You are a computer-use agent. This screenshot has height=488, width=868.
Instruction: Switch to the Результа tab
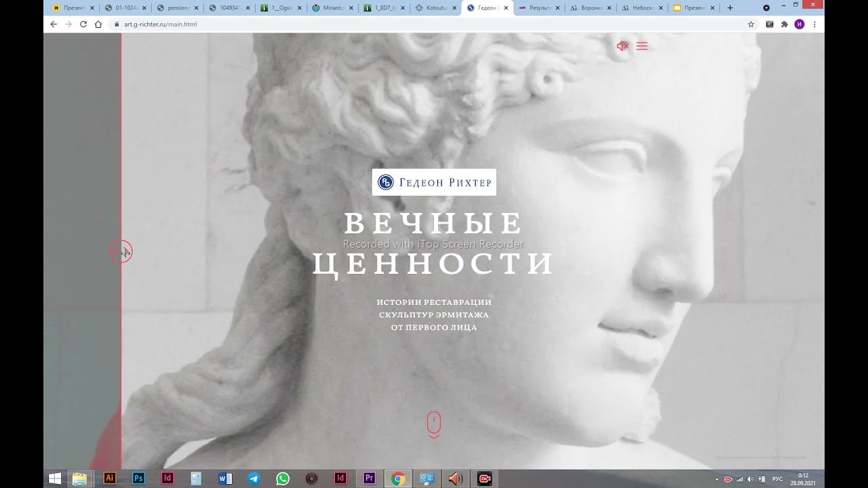point(538,8)
